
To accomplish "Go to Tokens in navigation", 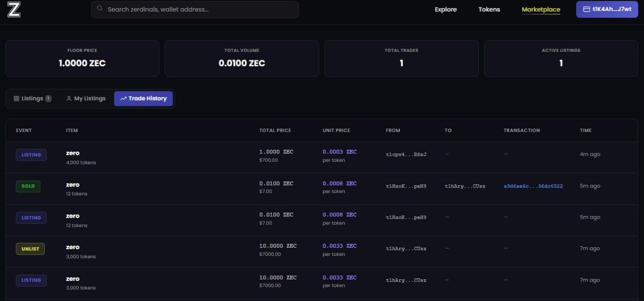I will (489, 10).
